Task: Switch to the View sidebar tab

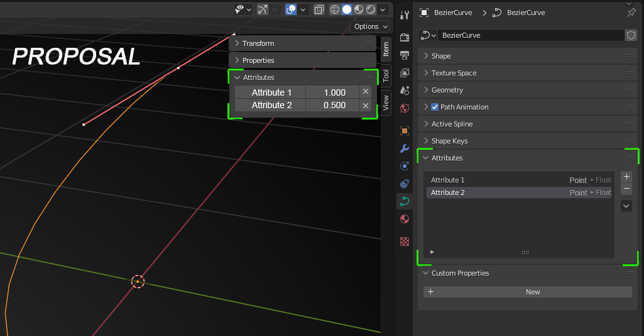Action: tap(386, 103)
